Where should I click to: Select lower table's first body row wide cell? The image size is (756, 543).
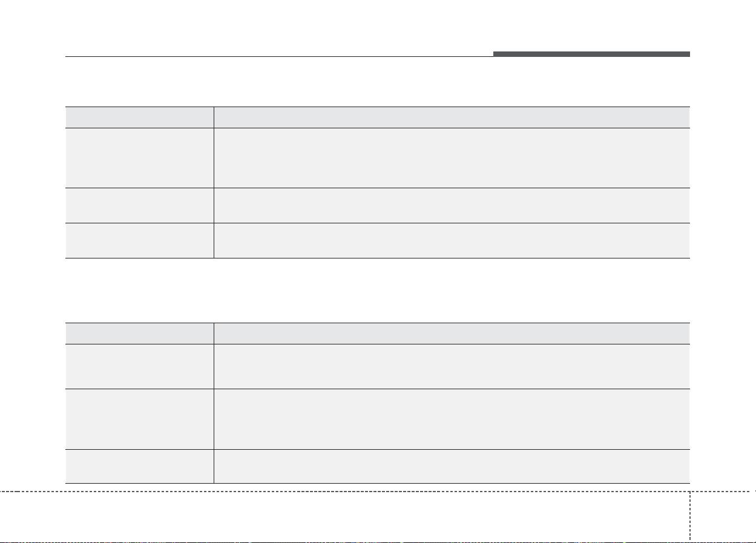(452, 366)
